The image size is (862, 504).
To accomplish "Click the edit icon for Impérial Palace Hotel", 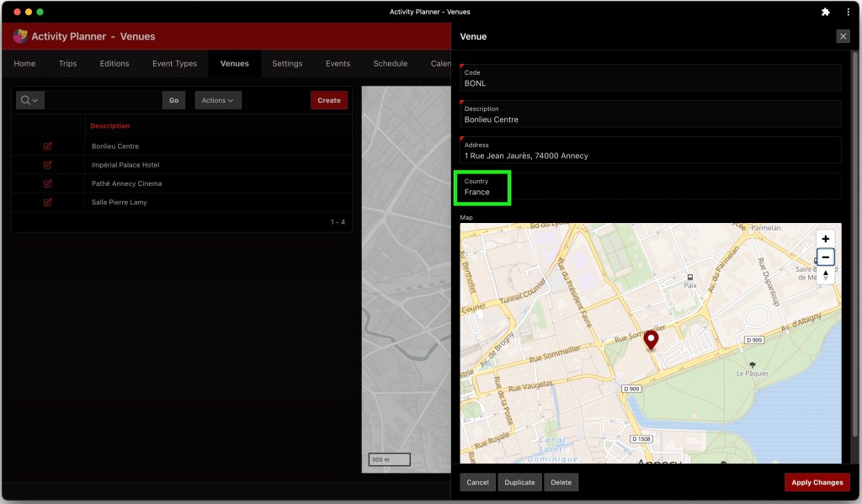I will (x=48, y=165).
